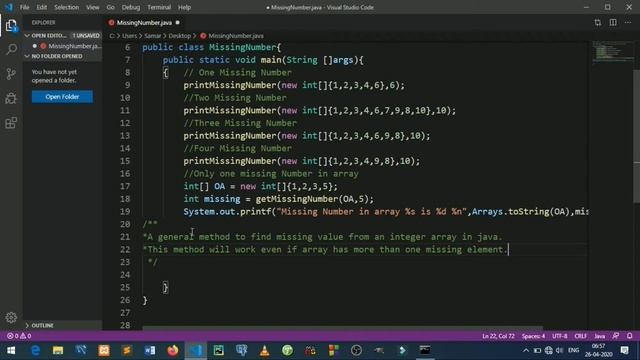Click the Open Changes compare icon
The image size is (640, 360).
click(x=598, y=22)
